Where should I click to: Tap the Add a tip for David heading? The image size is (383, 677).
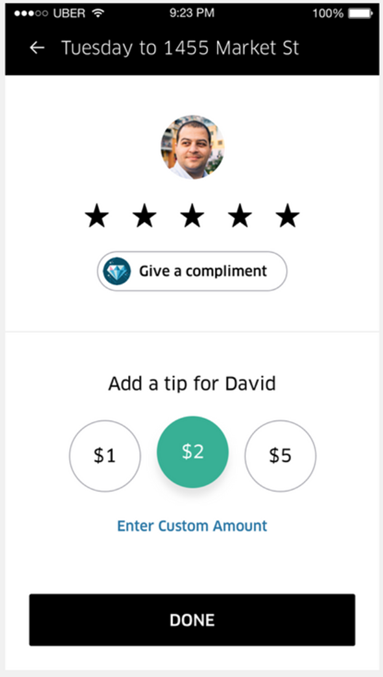pyautogui.click(x=192, y=383)
